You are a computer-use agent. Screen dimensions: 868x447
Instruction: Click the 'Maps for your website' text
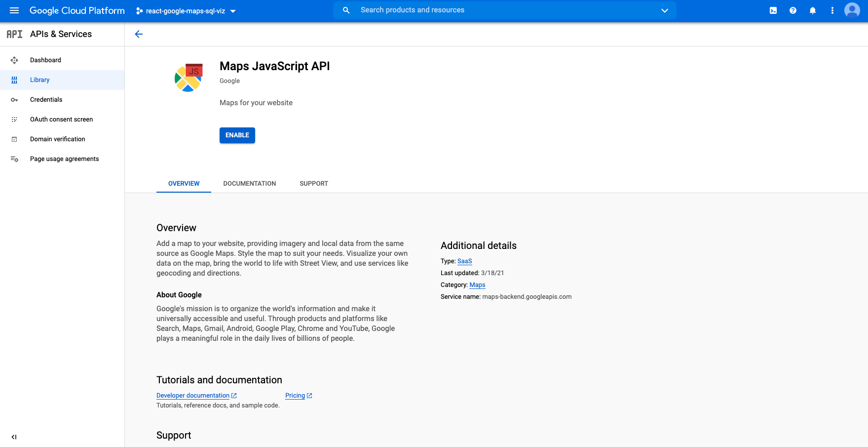pos(256,103)
